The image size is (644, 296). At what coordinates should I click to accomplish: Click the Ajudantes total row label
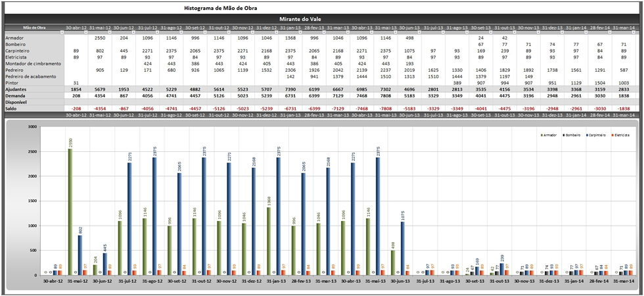tap(17, 89)
